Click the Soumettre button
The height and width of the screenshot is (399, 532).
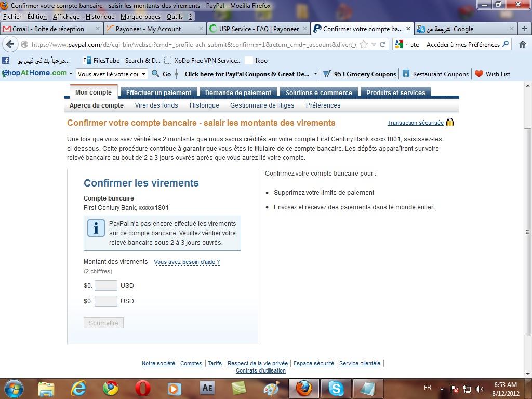point(103,323)
